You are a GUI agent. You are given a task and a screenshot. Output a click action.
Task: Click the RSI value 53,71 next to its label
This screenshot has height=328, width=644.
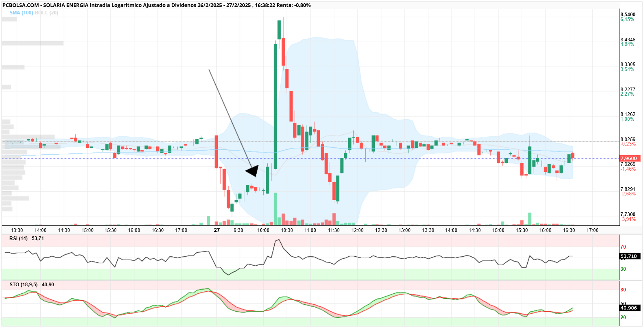38,238
